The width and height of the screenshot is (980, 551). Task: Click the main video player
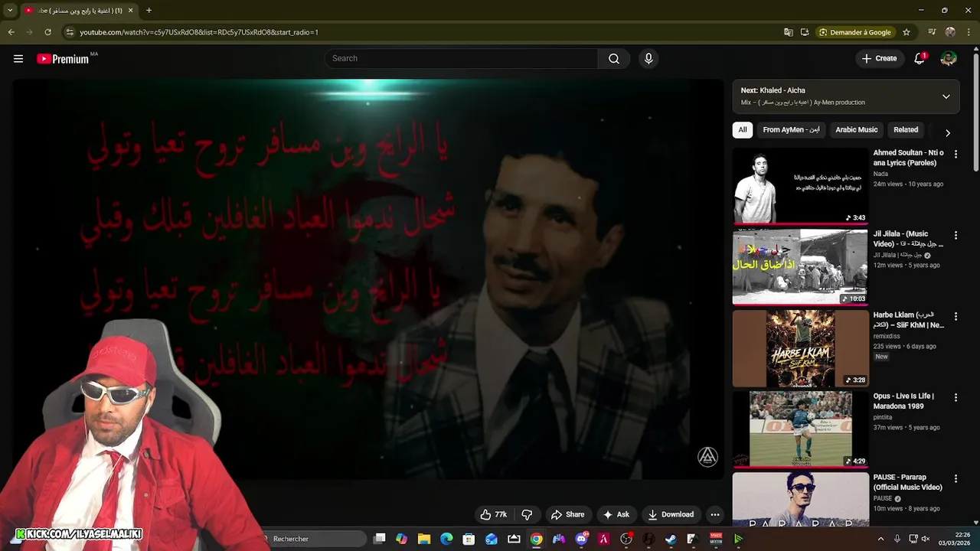367,279
